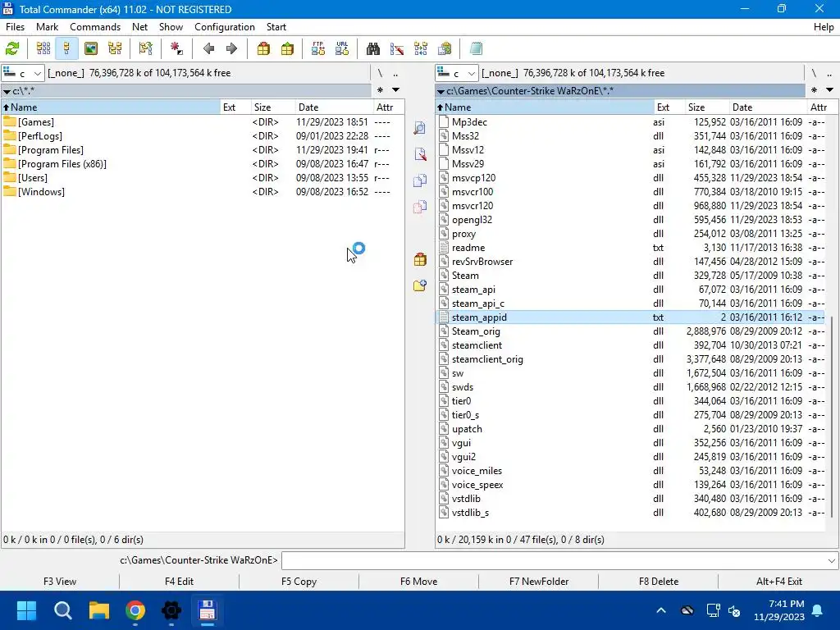Viewport: 840px width, 630px height.
Task: Switch to brief view via toolbar icon
Action: (43, 48)
